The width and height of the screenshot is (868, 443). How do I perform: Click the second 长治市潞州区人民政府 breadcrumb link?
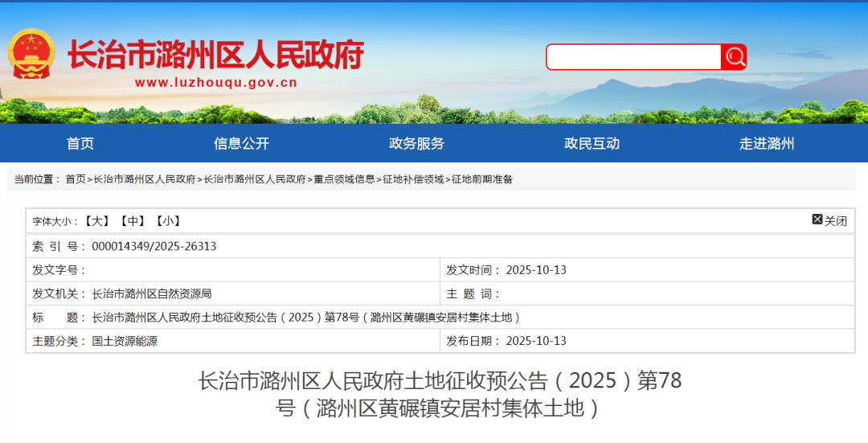255,179
